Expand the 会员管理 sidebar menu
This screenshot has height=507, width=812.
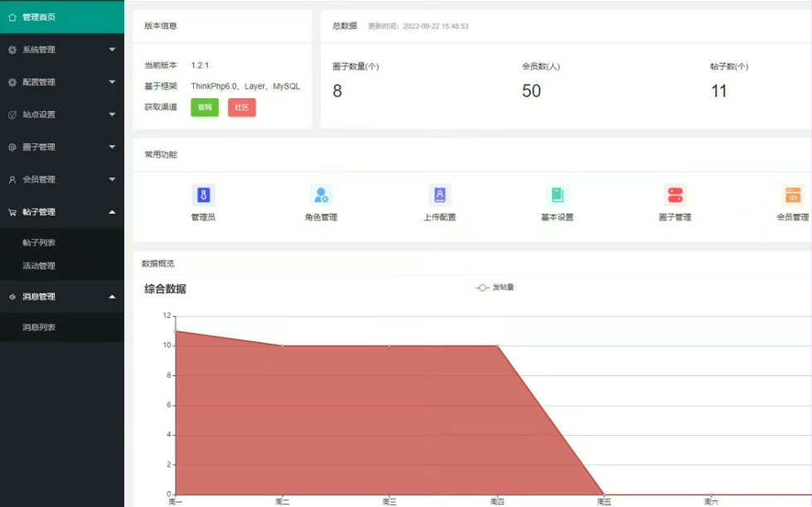pos(62,180)
